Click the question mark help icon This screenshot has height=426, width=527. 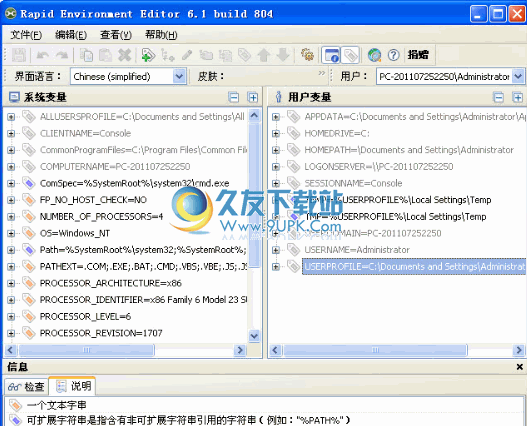(x=393, y=55)
